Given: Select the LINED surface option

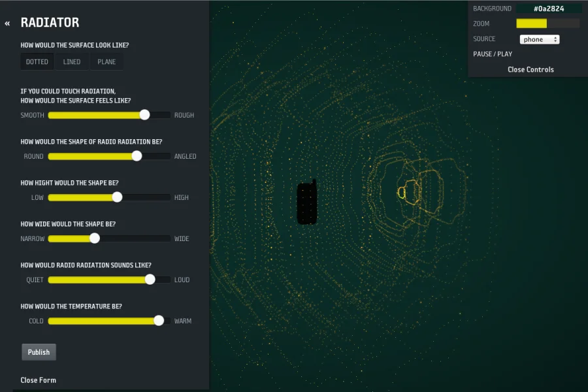Looking at the screenshot, I should point(72,62).
